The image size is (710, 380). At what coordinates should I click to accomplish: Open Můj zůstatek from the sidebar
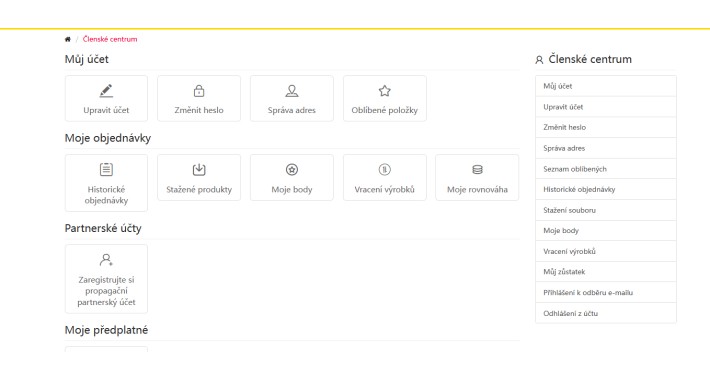606,272
